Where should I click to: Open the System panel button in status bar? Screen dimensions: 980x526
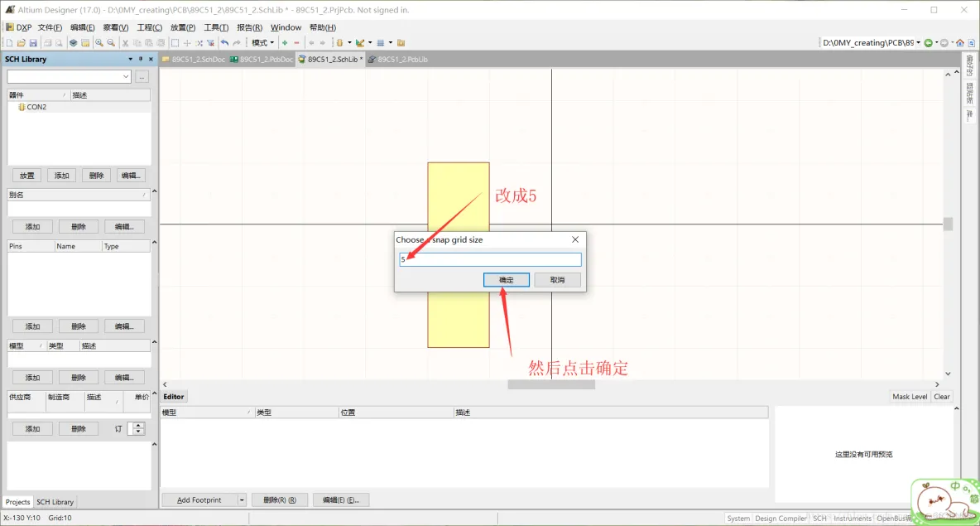738,519
